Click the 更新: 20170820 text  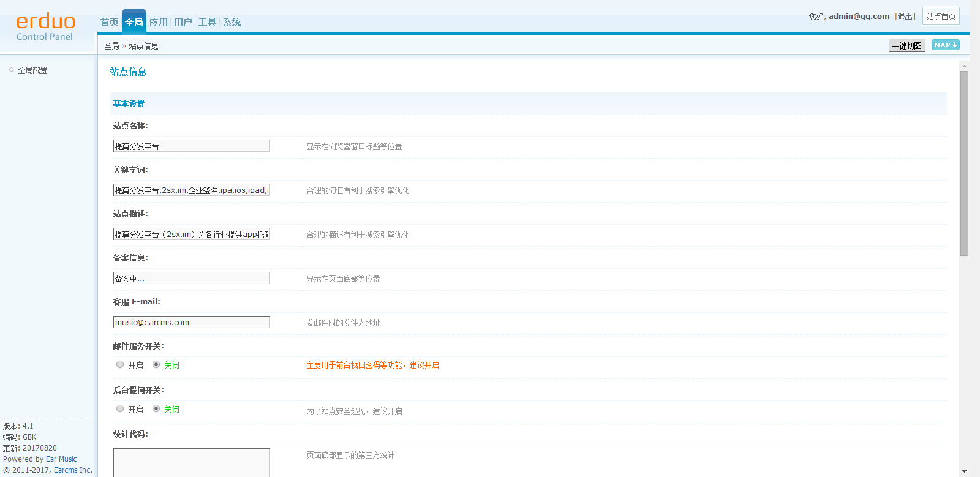click(x=30, y=448)
